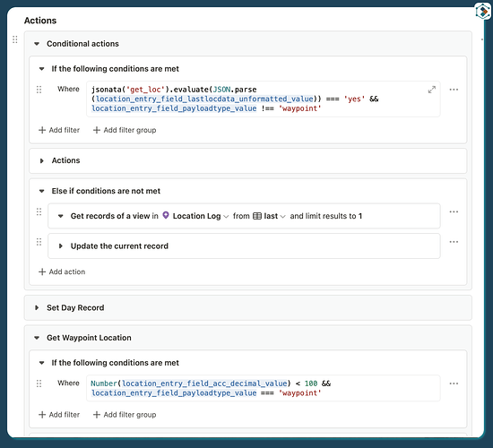Grab drag handle of Update the current record

click(x=39, y=242)
